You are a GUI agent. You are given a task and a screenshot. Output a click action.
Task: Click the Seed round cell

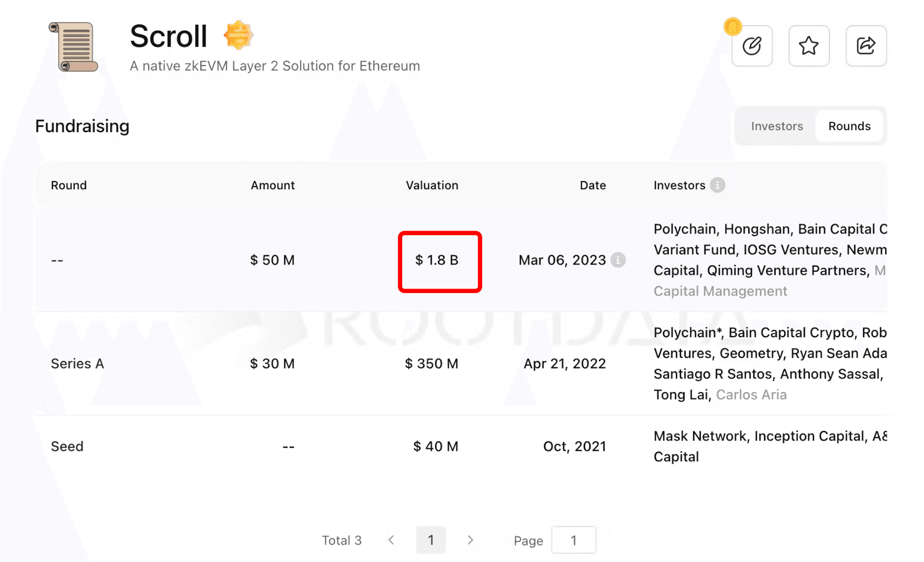(x=67, y=447)
